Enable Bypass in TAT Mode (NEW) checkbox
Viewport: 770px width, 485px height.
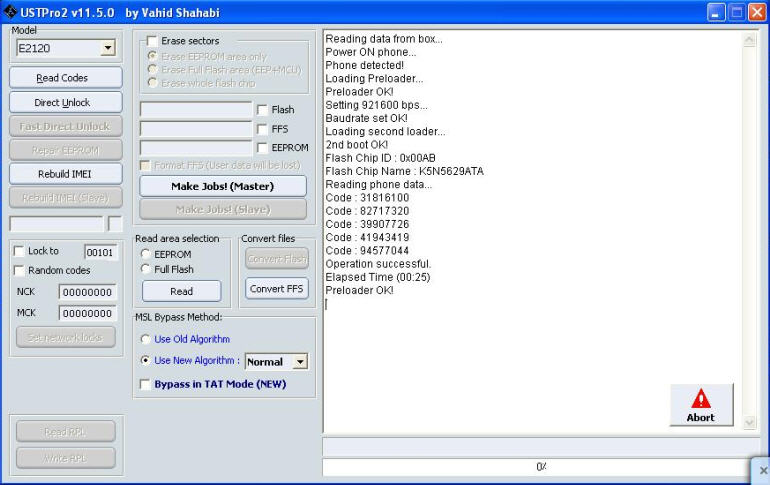coord(145,384)
